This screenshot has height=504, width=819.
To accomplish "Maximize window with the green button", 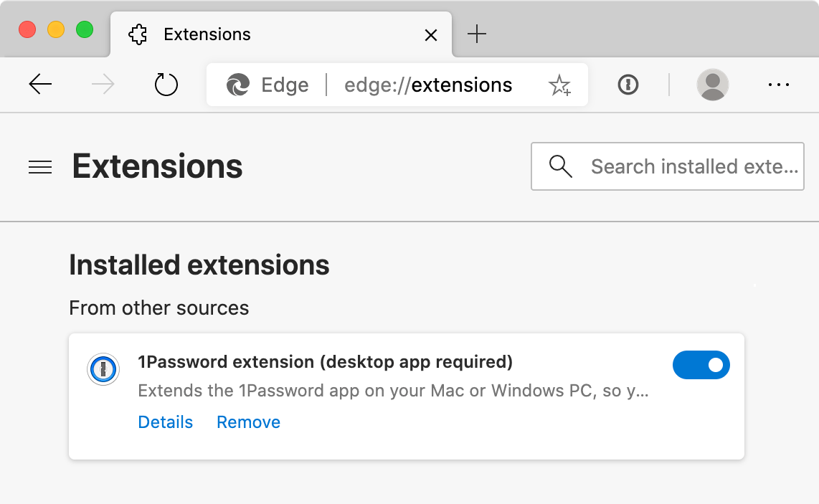I will coord(85,30).
